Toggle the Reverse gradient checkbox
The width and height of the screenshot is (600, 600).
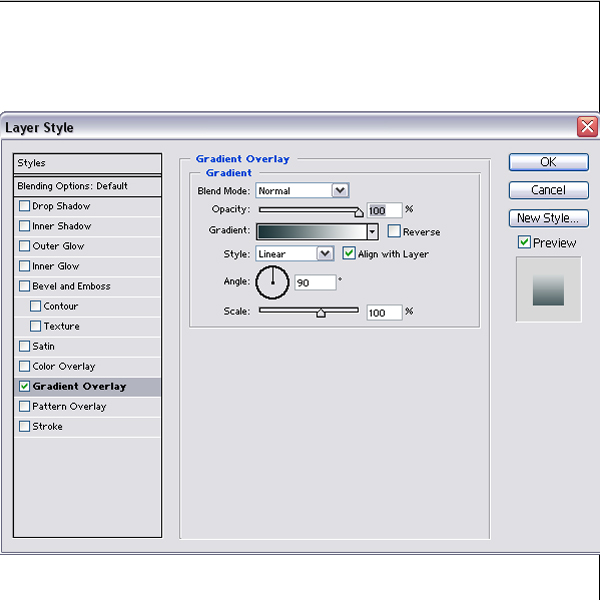[x=394, y=231]
